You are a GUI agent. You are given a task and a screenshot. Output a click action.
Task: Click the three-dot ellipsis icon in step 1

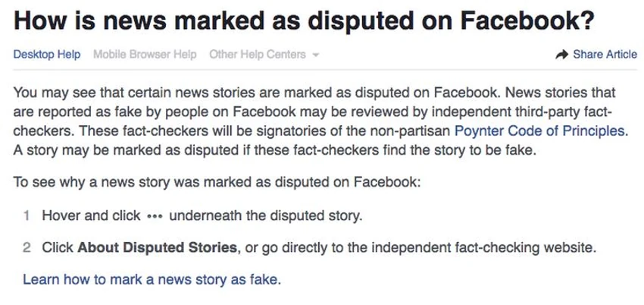click(x=155, y=217)
